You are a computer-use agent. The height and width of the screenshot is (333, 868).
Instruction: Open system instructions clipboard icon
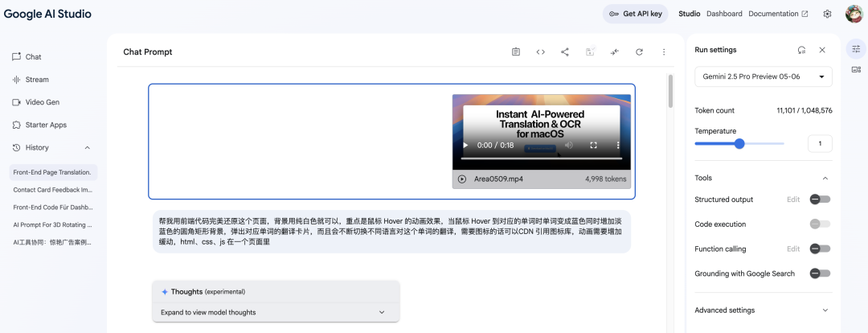click(516, 52)
